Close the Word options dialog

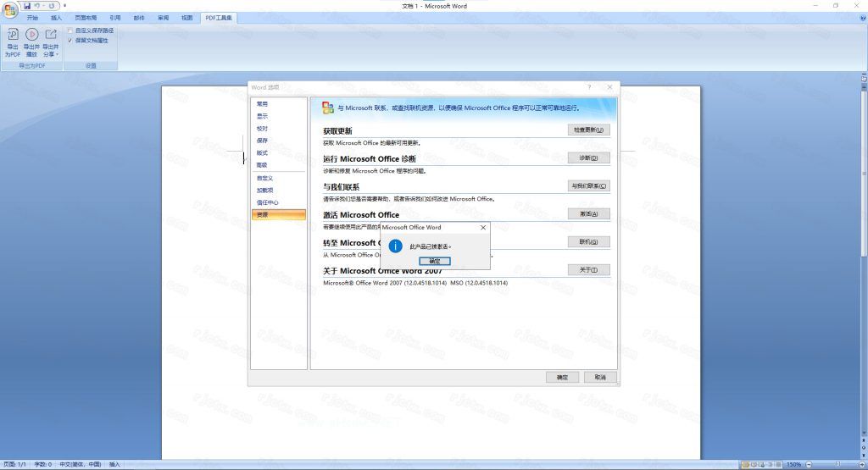(x=609, y=87)
